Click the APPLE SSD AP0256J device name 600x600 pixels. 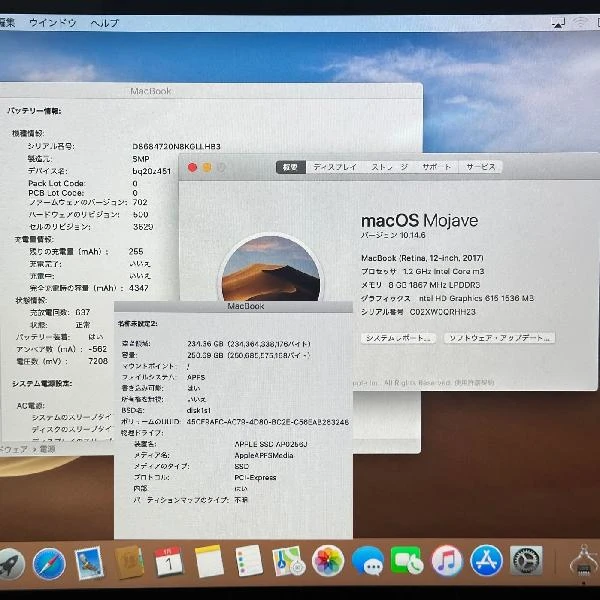tap(271, 444)
